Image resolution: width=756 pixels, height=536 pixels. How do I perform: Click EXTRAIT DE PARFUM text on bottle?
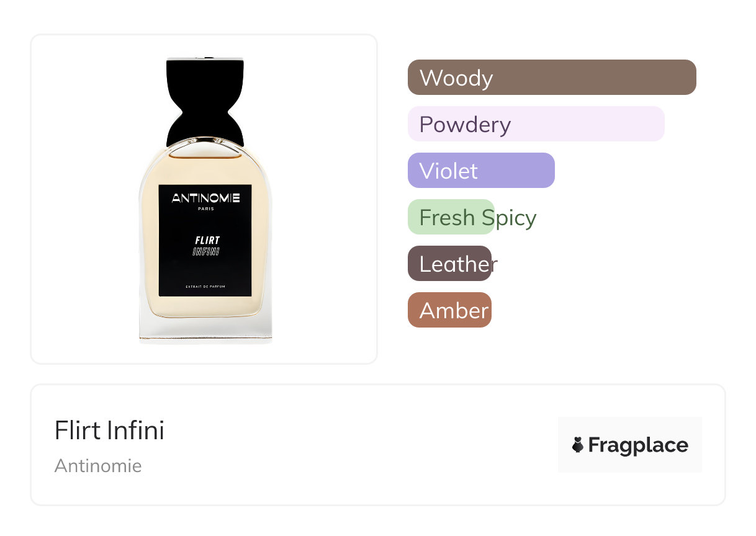tap(205, 286)
